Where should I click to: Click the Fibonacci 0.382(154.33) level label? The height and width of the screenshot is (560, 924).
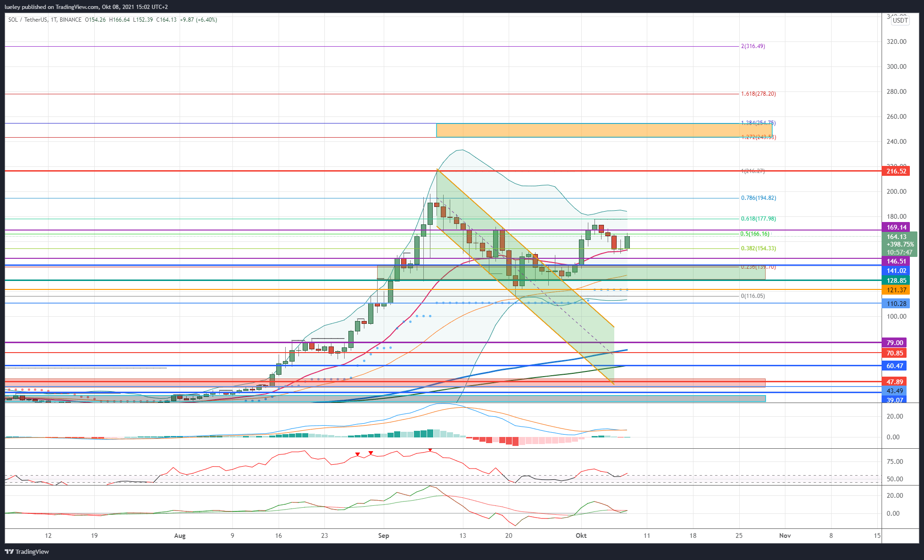tap(758, 248)
